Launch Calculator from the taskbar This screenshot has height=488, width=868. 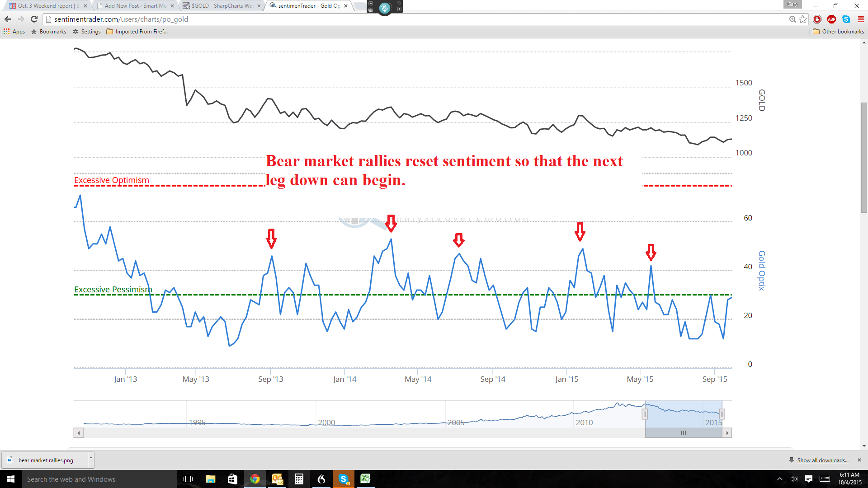click(299, 479)
